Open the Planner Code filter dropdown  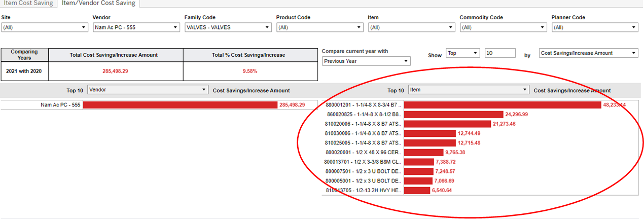[595, 27]
